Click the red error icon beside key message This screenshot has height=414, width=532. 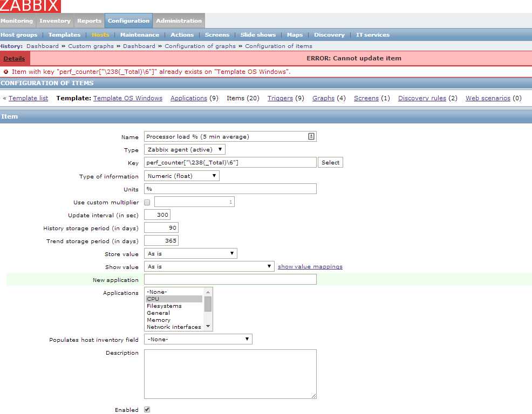[6, 72]
